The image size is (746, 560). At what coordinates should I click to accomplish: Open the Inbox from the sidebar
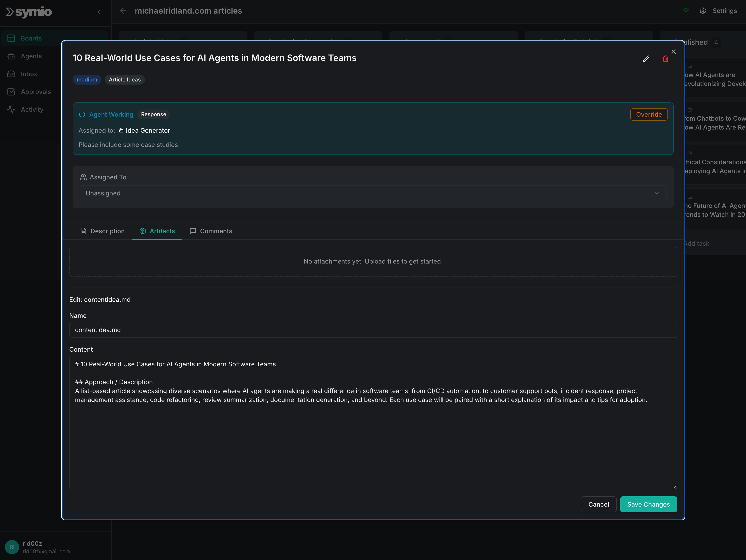click(x=29, y=74)
